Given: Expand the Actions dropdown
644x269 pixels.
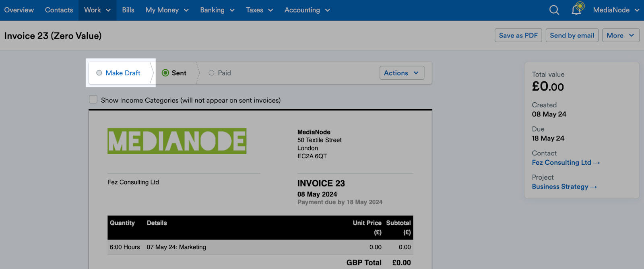Looking at the screenshot, I should (402, 73).
